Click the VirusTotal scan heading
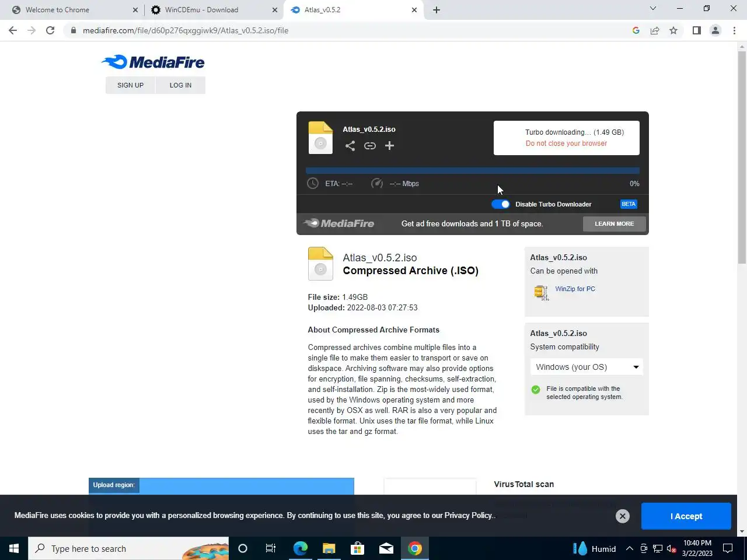This screenshot has height=560, width=747. coord(524,484)
